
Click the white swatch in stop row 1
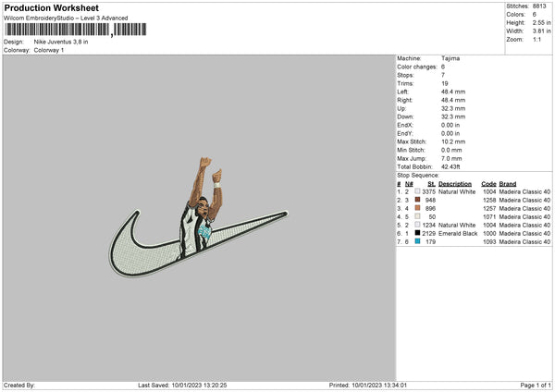[417, 191]
